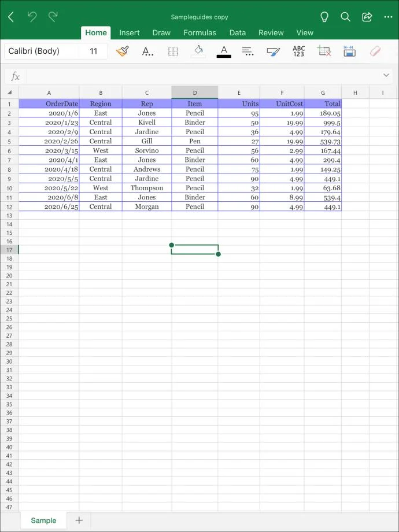
Task: Open the cell styles icon
Action: tap(273, 51)
